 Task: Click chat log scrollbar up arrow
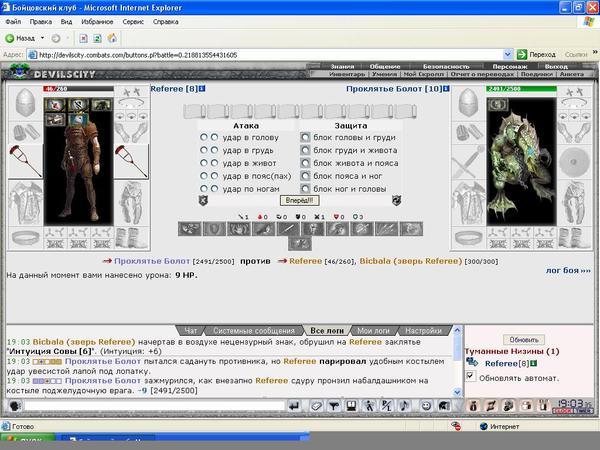tap(457, 329)
